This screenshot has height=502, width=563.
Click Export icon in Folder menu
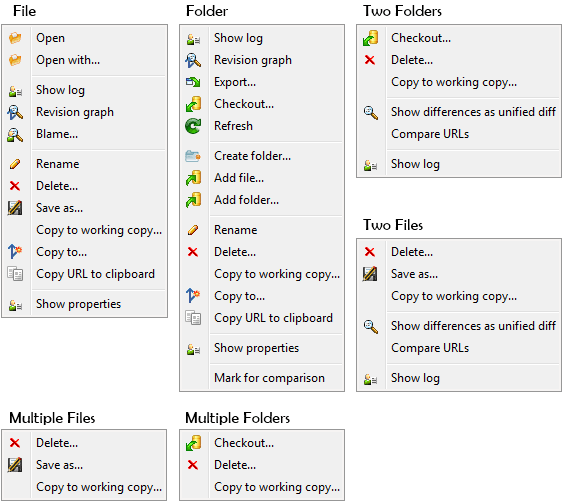pyautogui.click(x=193, y=82)
